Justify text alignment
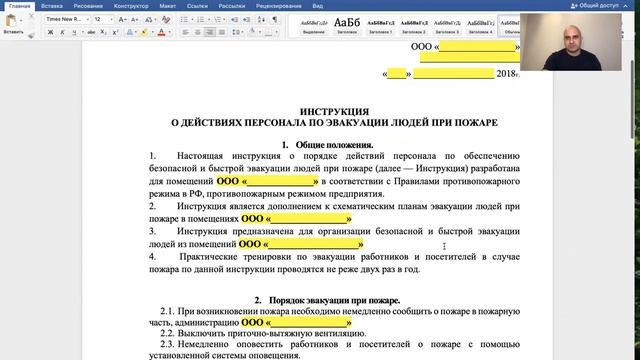This screenshot has width=640, height=360. [x=222, y=32]
